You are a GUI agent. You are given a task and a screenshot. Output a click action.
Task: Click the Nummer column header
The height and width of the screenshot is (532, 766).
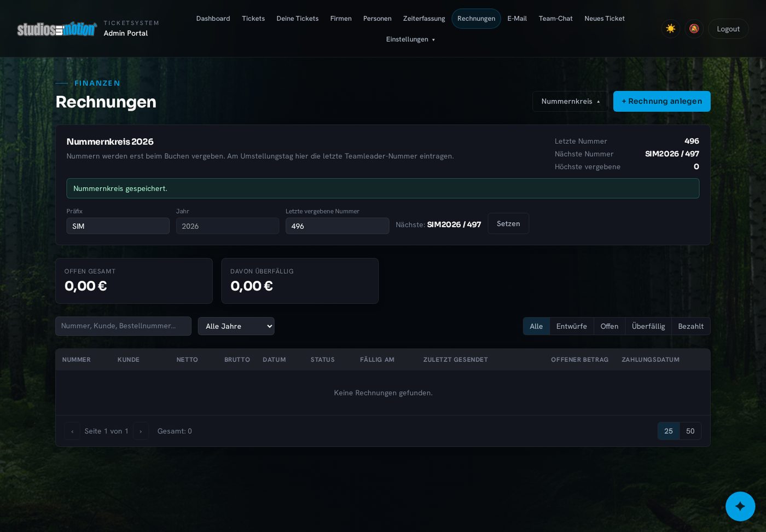point(77,360)
